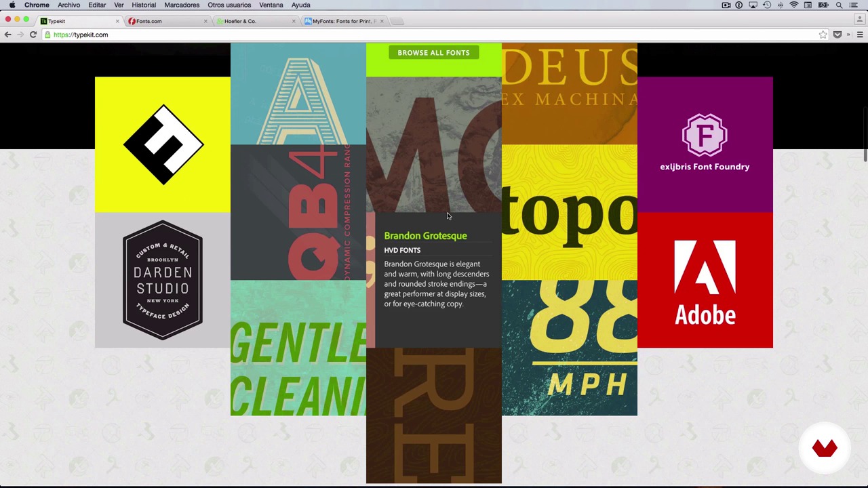Click the browser forward arrow
Image resolution: width=868 pixels, height=488 pixels.
20,35
